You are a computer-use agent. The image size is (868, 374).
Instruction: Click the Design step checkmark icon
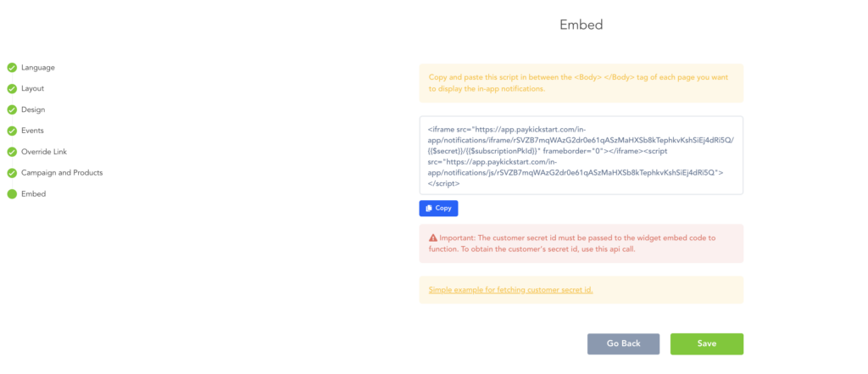coord(12,109)
